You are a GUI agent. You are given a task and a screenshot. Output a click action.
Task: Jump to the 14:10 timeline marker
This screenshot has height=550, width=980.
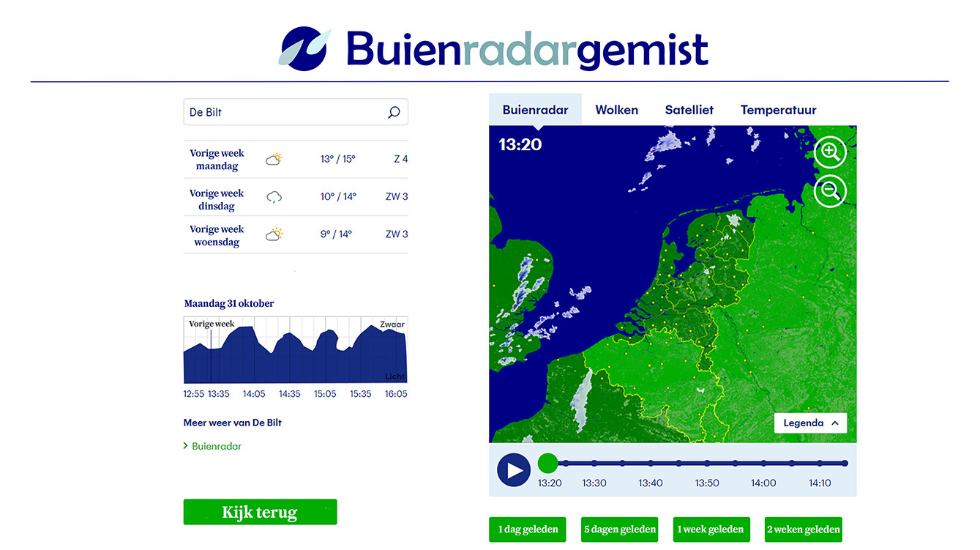820,463
